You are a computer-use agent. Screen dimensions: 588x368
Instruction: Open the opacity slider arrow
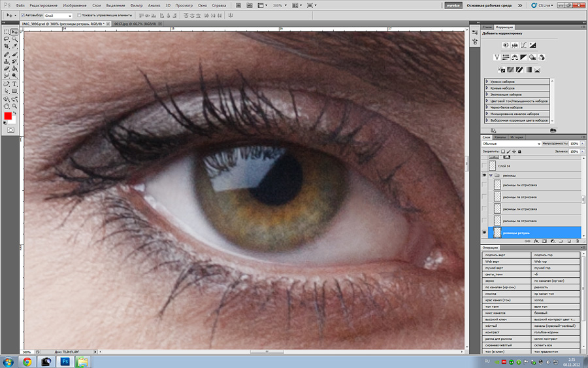pos(582,144)
